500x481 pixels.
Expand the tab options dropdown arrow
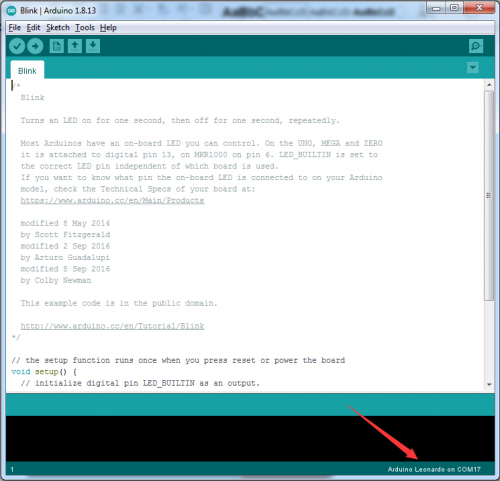pyautogui.click(x=473, y=68)
